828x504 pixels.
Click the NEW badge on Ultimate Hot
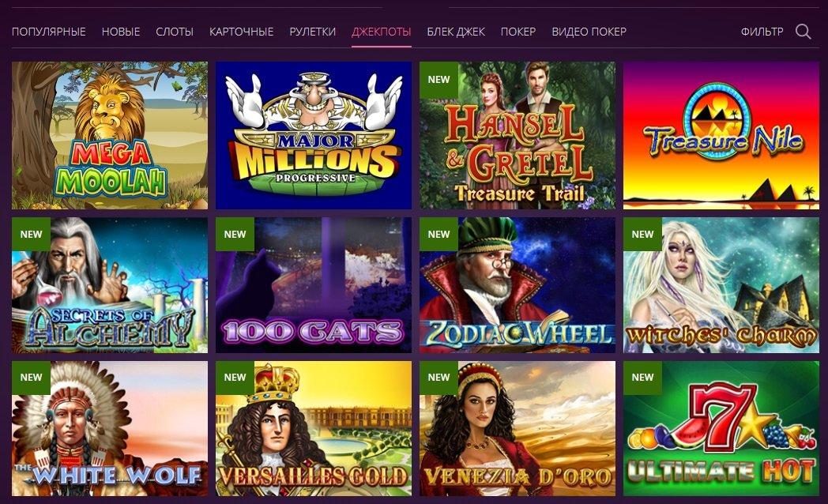[642, 378]
